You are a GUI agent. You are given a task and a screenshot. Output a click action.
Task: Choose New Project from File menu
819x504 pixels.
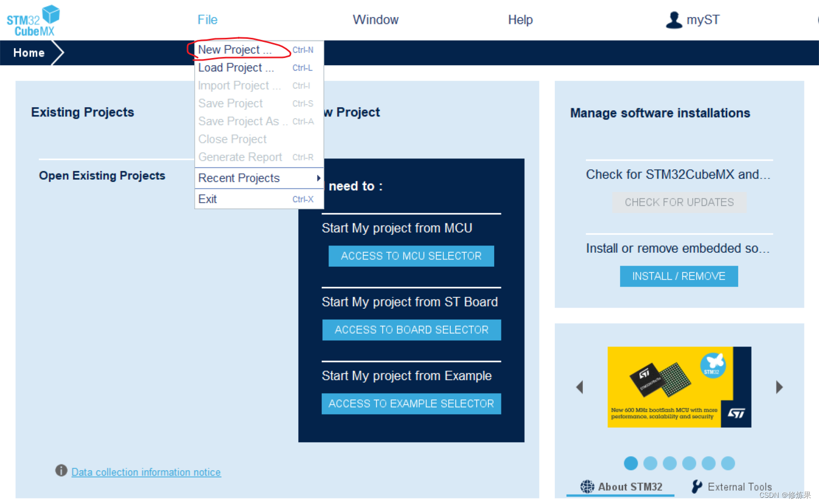[x=259, y=50]
